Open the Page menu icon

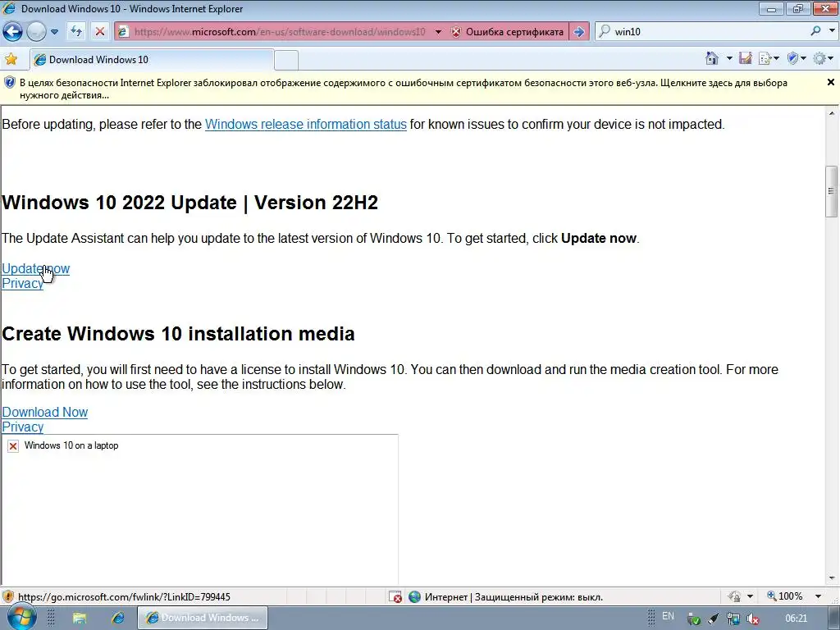point(765,58)
